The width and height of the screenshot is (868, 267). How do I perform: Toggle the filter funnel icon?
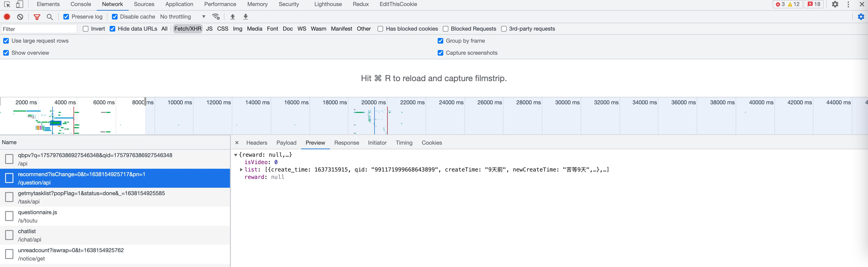point(37,16)
